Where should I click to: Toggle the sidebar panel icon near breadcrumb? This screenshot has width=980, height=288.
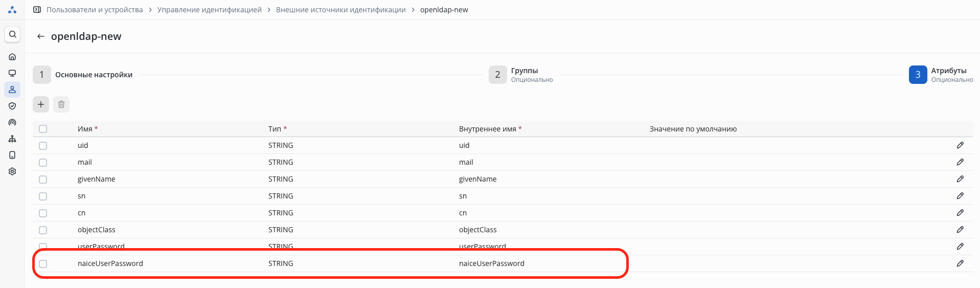click(x=37, y=10)
